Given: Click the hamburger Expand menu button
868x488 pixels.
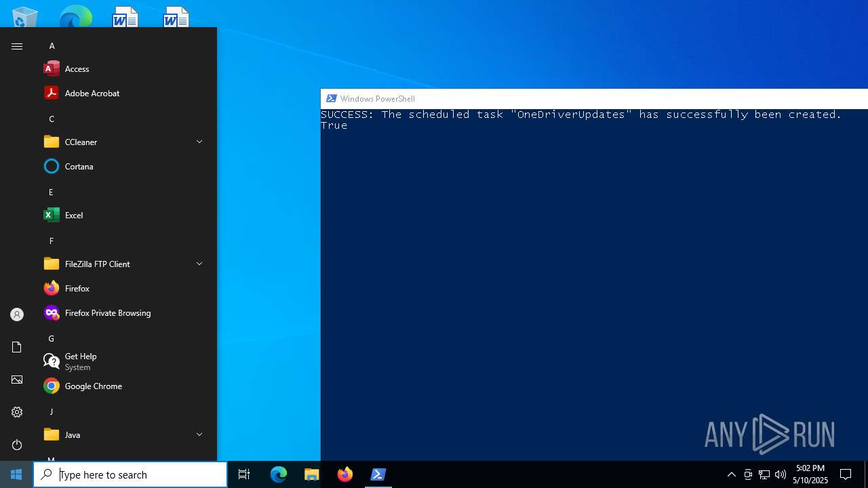Looking at the screenshot, I should pos(17,46).
